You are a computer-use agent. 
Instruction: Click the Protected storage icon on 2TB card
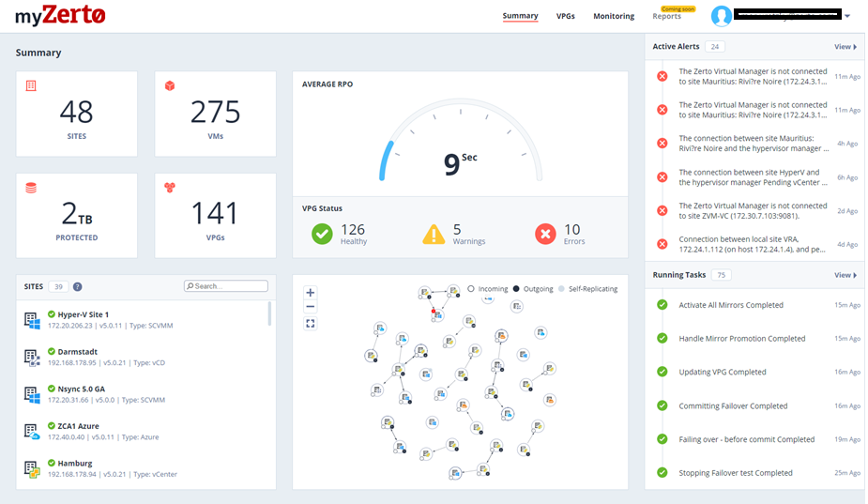tap(31, 188)
